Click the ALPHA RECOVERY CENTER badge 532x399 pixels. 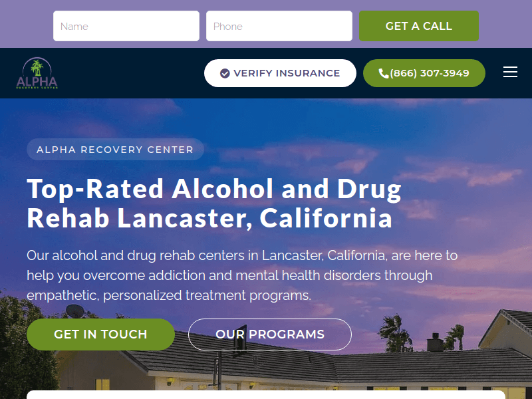point(115,149)
